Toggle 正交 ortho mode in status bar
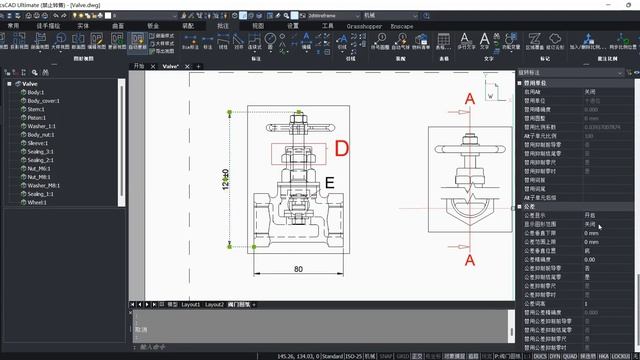 (417, 356)
